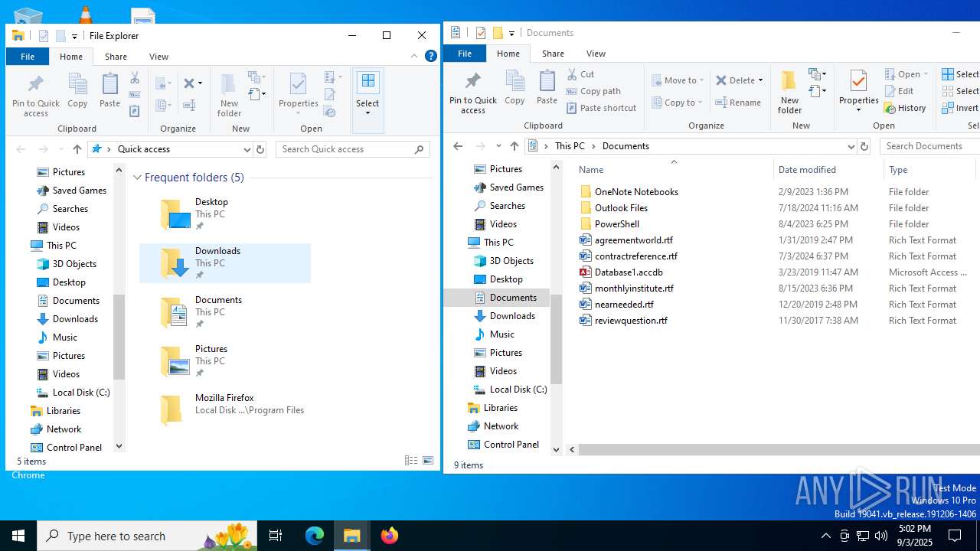Sort by Name column header

(673, 170)
